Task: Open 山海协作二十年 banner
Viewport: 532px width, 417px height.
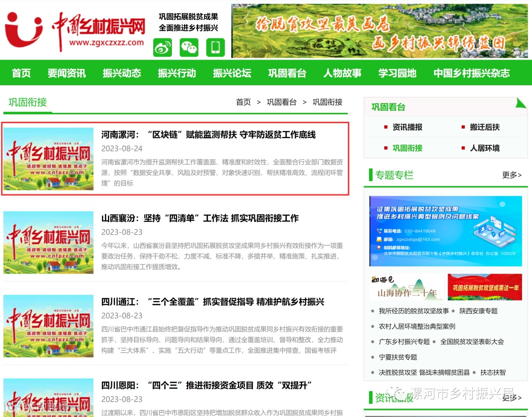Action: (x=406, y=287)
